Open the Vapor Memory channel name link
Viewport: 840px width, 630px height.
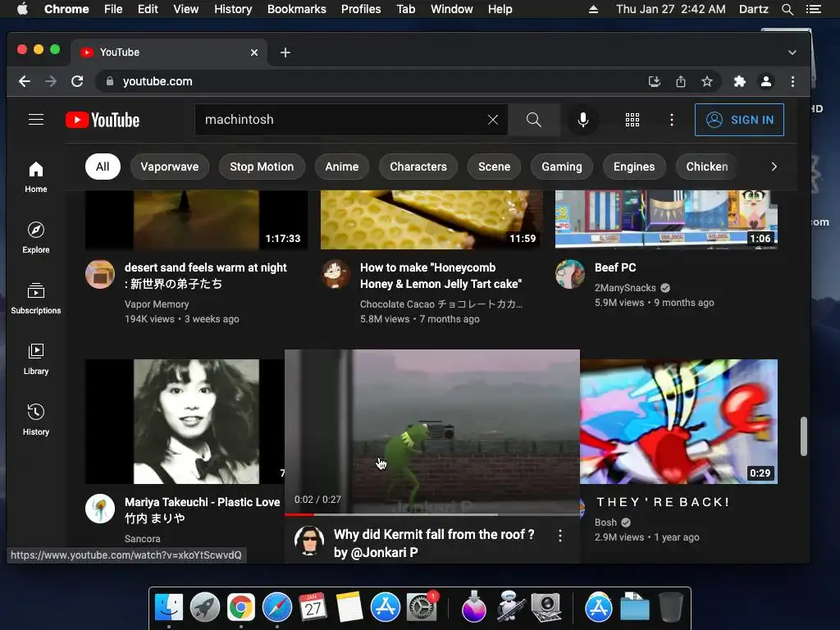(x=157, y=304)
